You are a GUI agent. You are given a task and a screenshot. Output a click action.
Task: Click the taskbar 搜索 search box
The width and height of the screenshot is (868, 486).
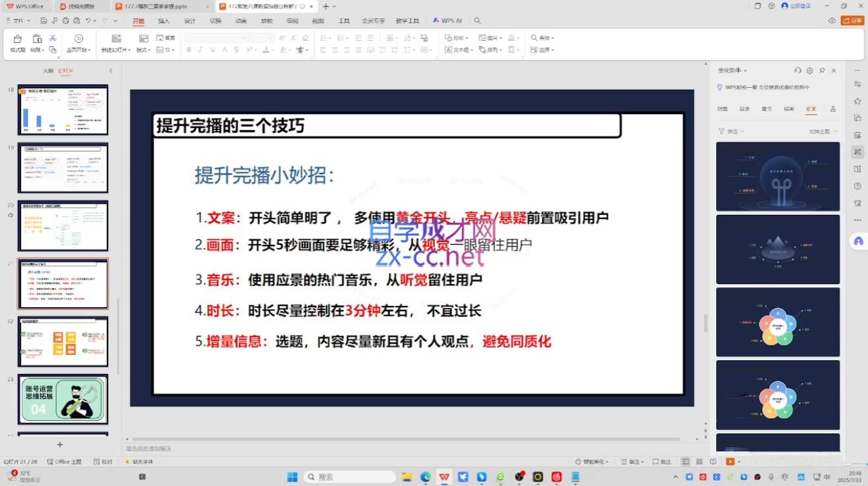click(350, 477)
